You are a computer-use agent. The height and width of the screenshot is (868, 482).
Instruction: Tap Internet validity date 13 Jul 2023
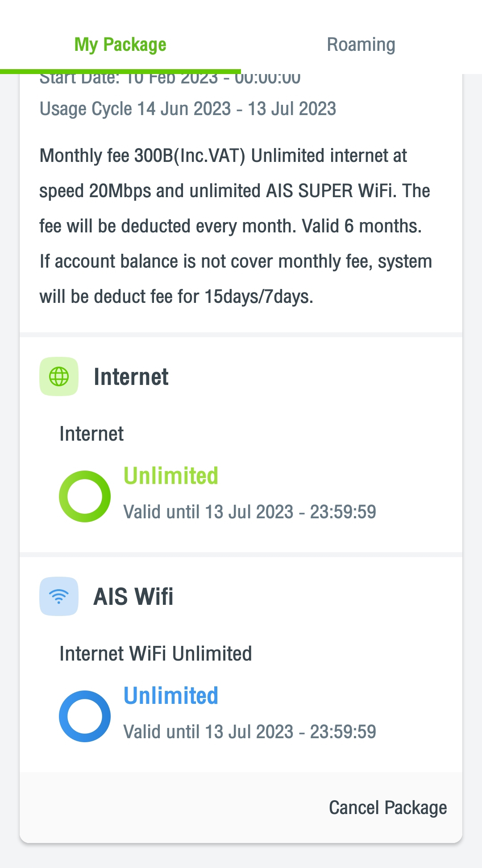click(249, 512)
